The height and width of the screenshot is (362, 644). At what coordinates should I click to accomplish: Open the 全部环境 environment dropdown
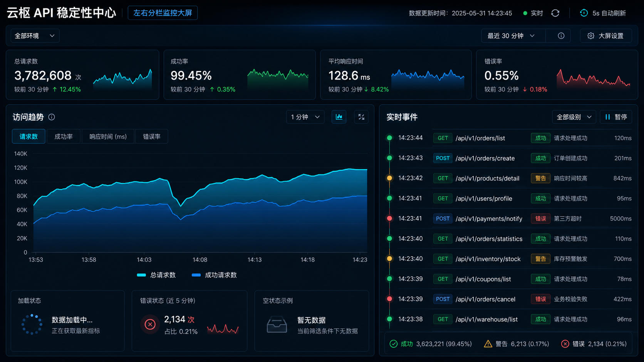pyautogui.click(x=35, y=36)
